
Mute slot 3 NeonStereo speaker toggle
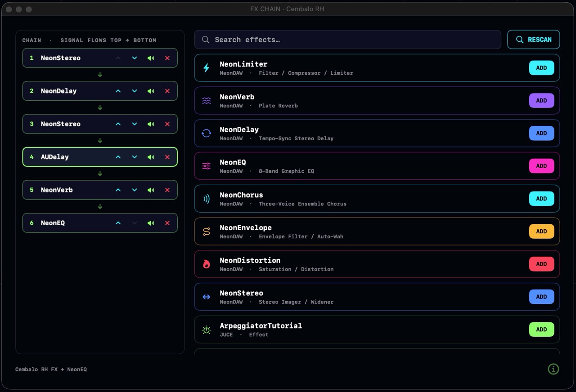pos(151,124)
